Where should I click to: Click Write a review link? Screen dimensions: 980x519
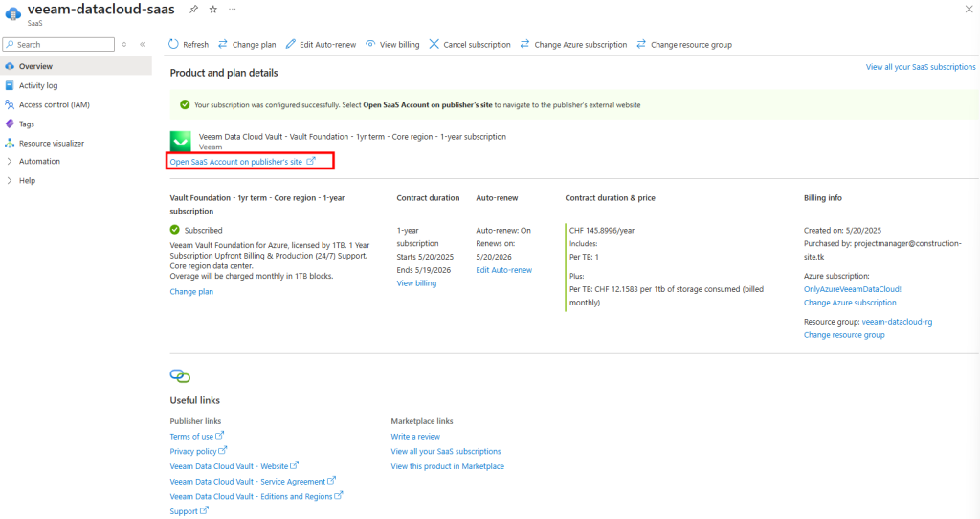click(x=415, y=436)
